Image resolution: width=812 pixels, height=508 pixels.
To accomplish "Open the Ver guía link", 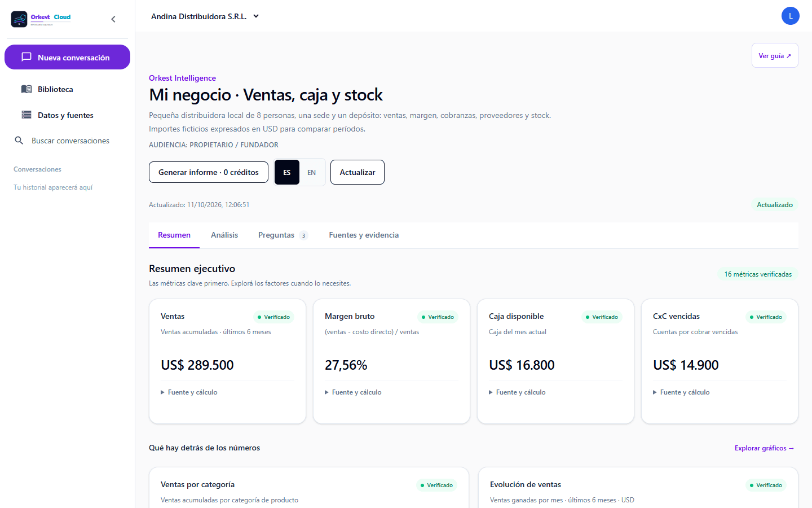I will pos(775,55).
